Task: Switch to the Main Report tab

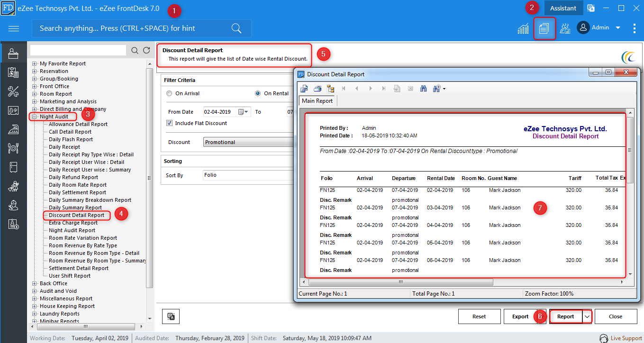Action: tap(317, 101)
